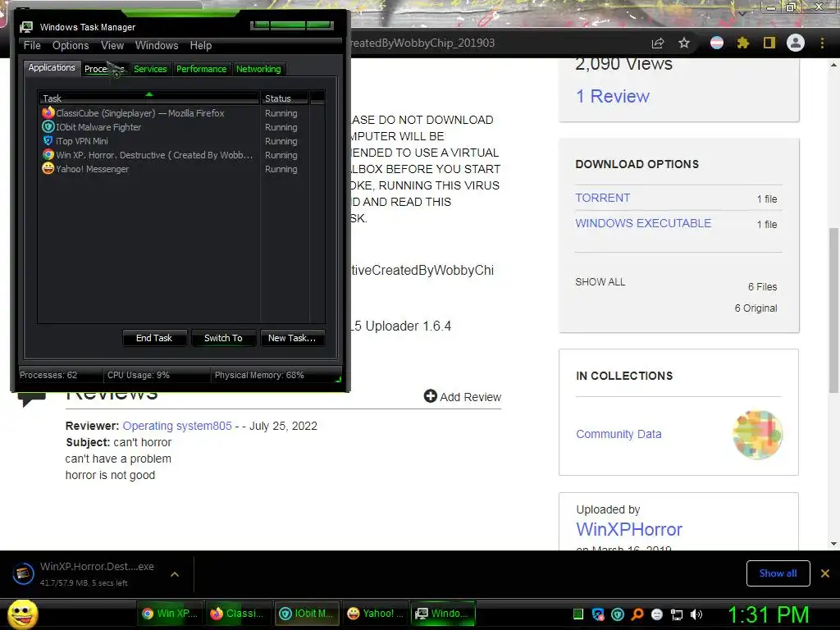Click the Yahoo Messenger face tray icon

657,614
